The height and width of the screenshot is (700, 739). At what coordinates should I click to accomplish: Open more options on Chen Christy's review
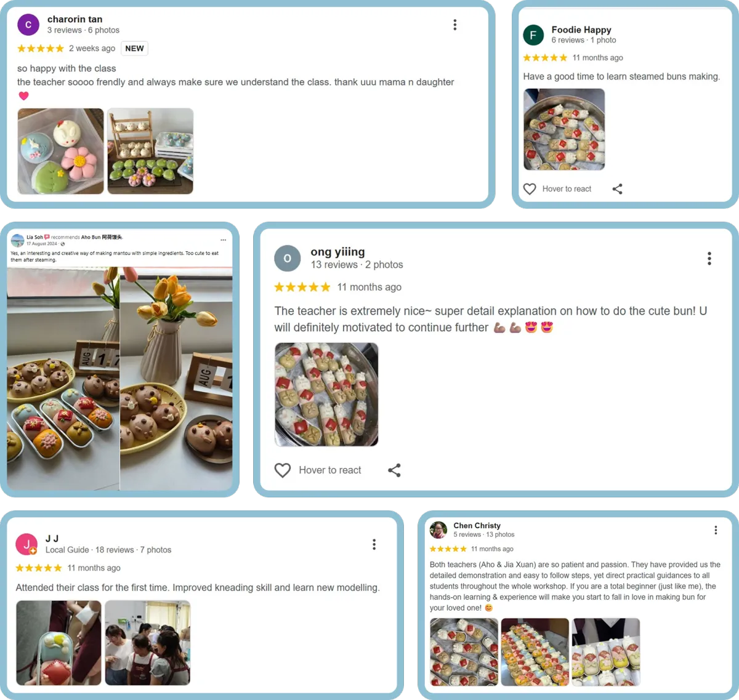pos(716,530)
